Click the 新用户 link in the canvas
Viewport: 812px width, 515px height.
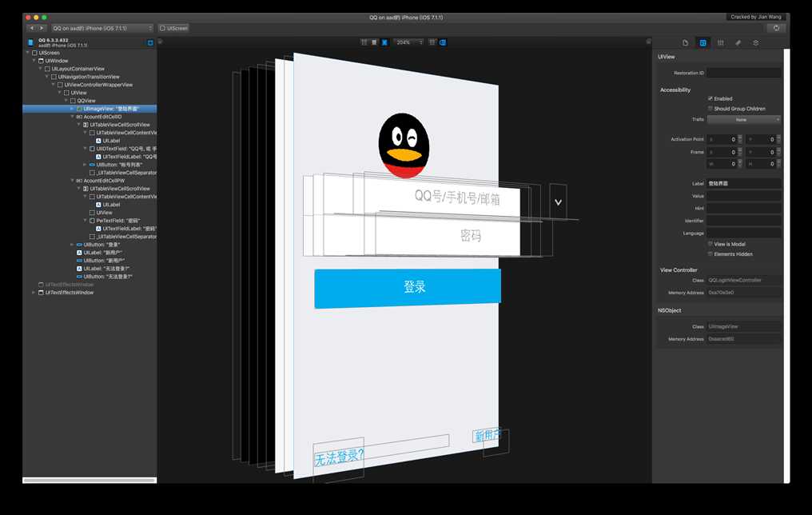(487, 435)
